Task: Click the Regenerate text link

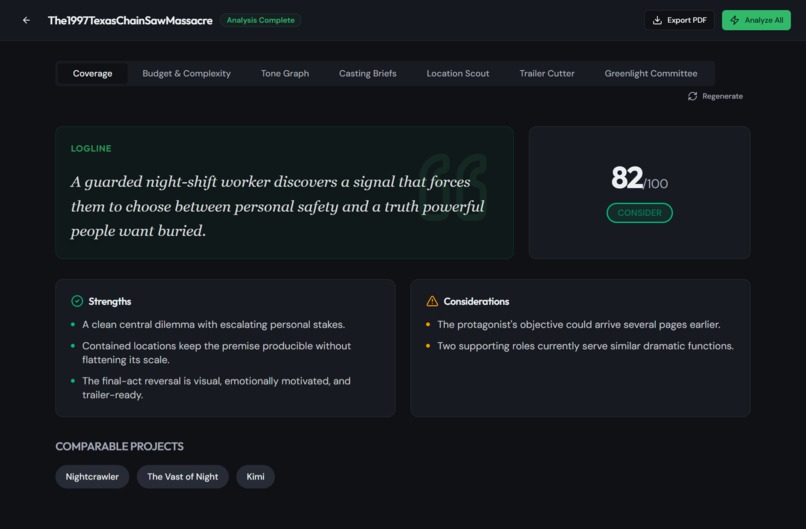Action: click(x=722, y=96)
